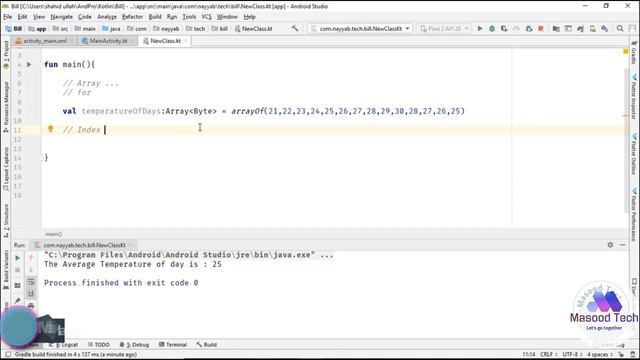Open Build Variants side panel
This screenshot has width=640, height=360.
[x=6, y=269]
